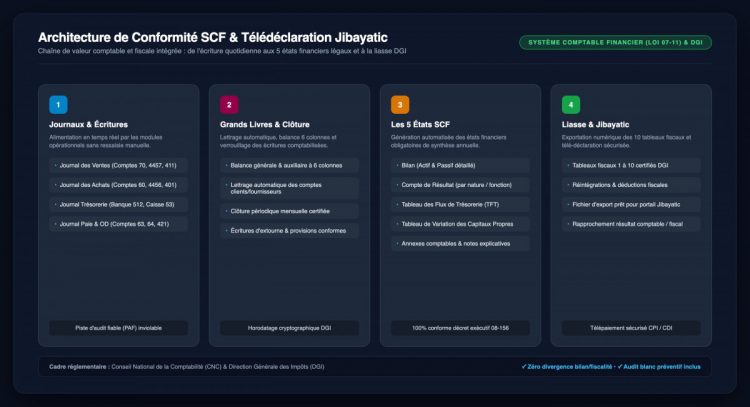Click the blue step 1 badge
The width and height of the screenshot is (750, 407).
58,105
